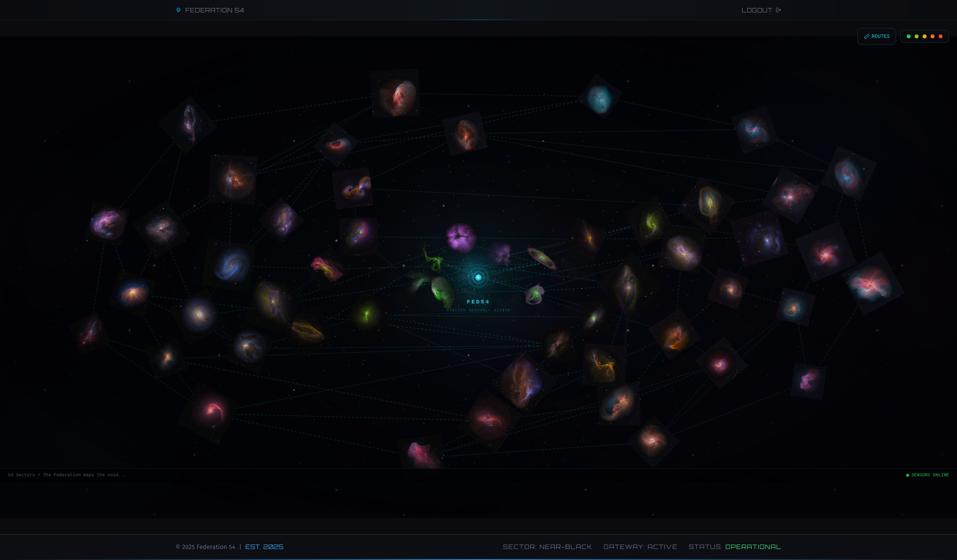Click the logout arrow icon in the top bar
Screen dimensions: 957x560
click(x=779, y=9)
